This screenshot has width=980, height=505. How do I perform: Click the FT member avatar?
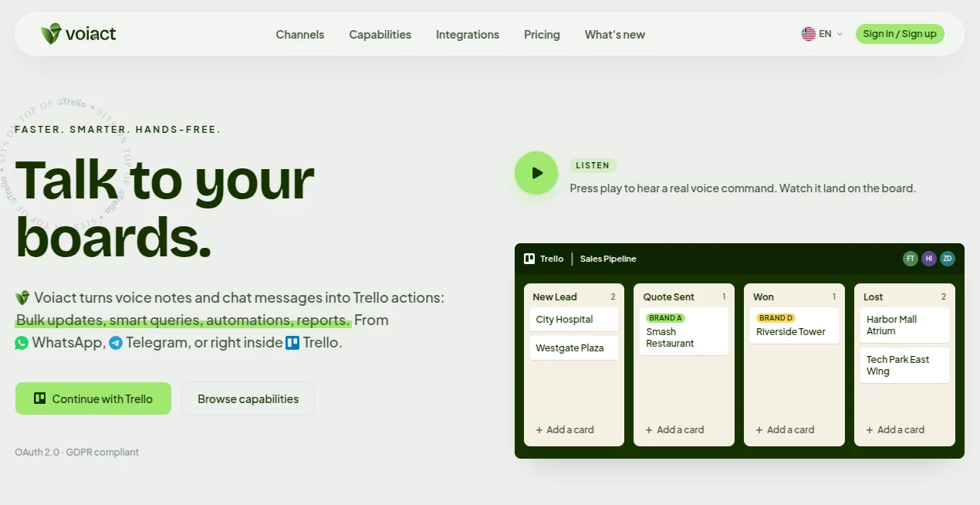911,259
